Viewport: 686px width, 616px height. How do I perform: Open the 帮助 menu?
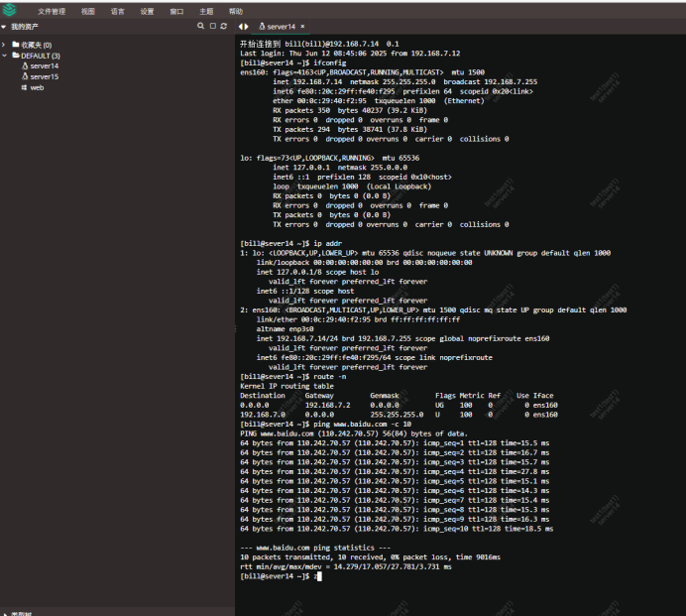236,11
